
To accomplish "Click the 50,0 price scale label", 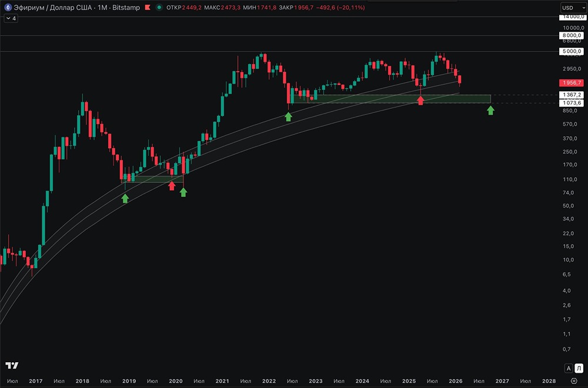I will click(x=568, y=206).
